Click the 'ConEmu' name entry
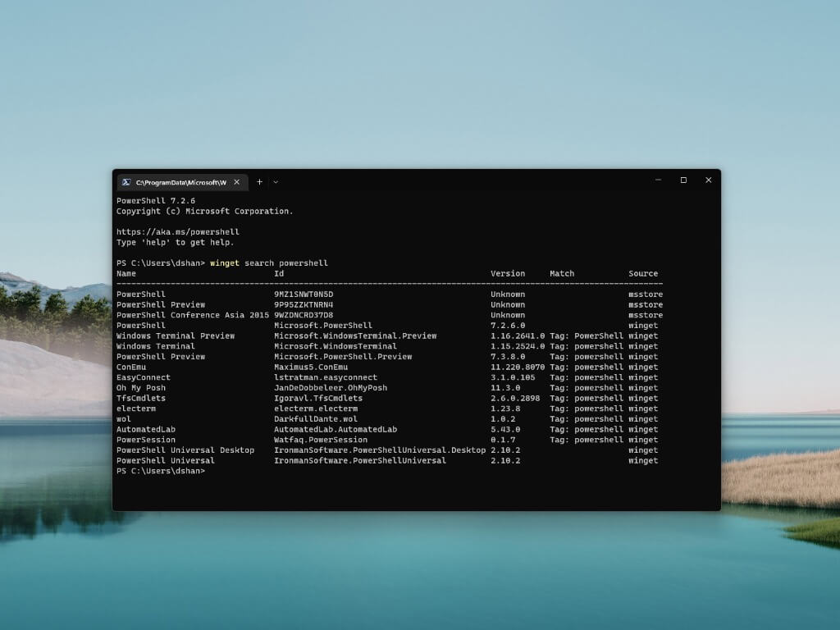 131,367
